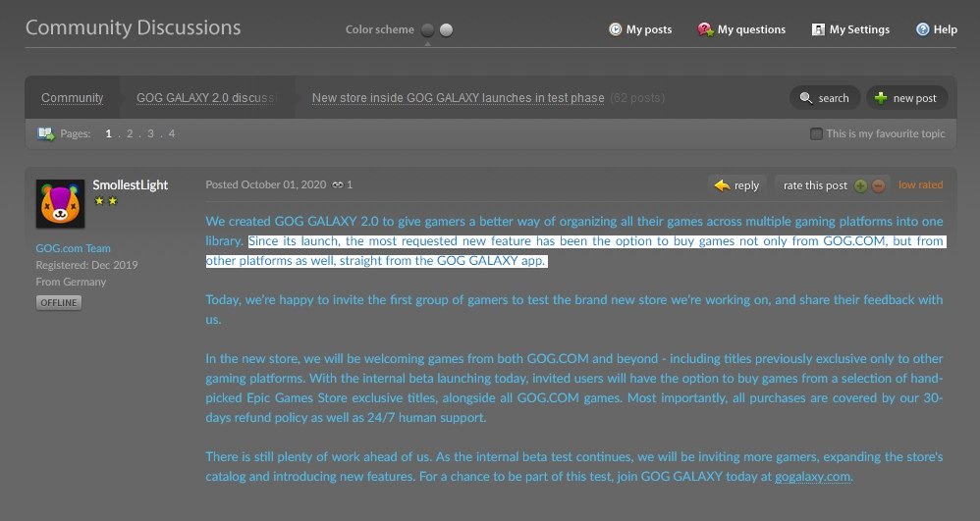Open the gogalaxy.com link
The height and width of the screenshot is (521, 980).
[x=812, y=477]
